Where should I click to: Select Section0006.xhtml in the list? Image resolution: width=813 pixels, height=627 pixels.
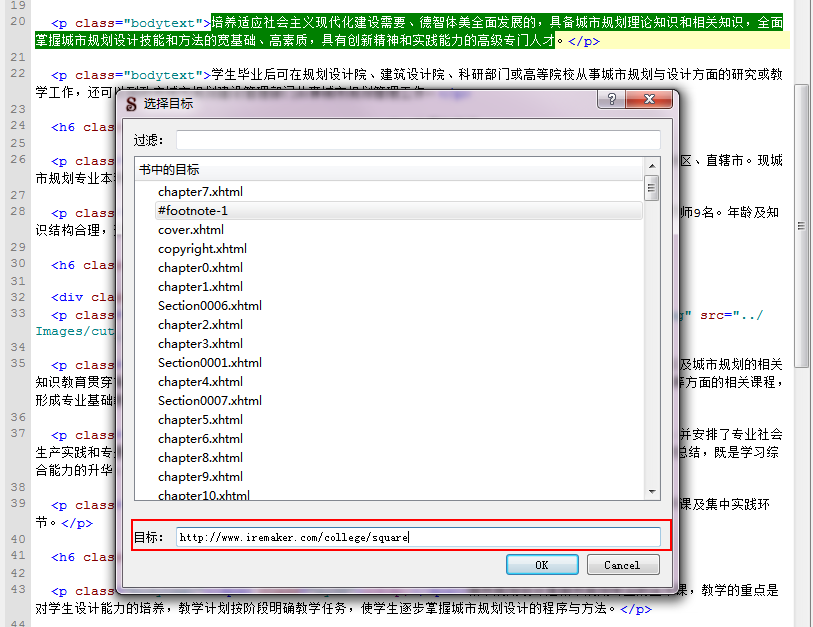click(x=209, y=305)
